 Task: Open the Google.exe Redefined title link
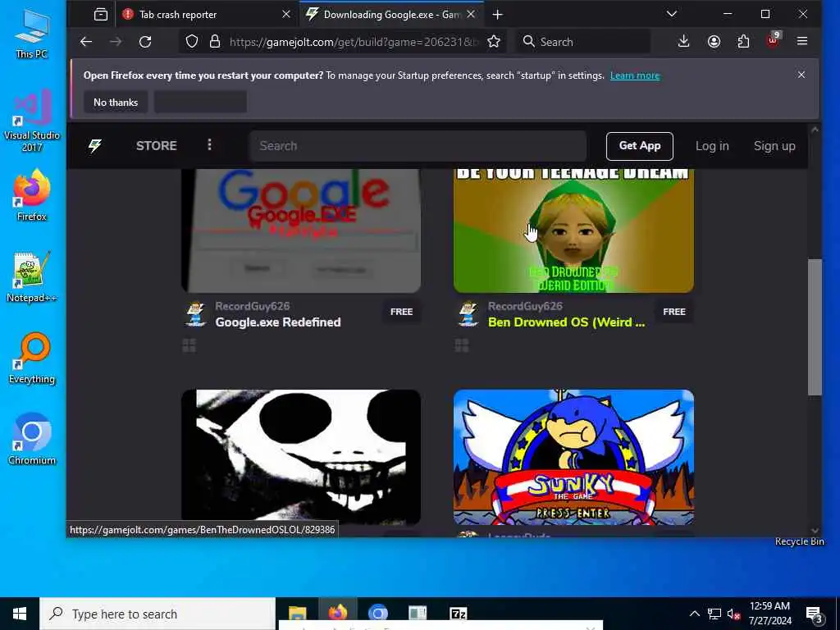[278, 322]
